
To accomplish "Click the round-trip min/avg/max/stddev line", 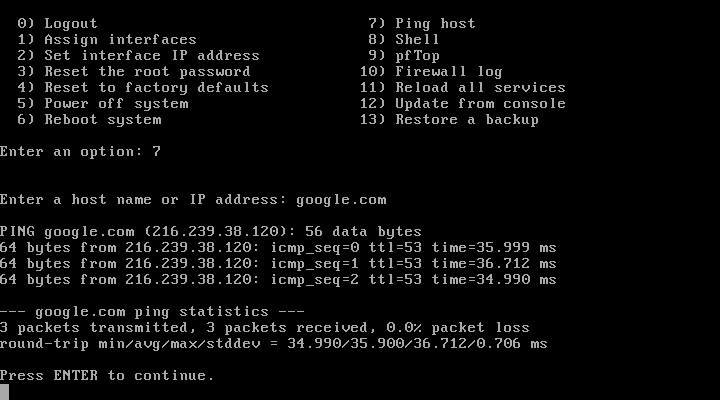I will point(273,343).
